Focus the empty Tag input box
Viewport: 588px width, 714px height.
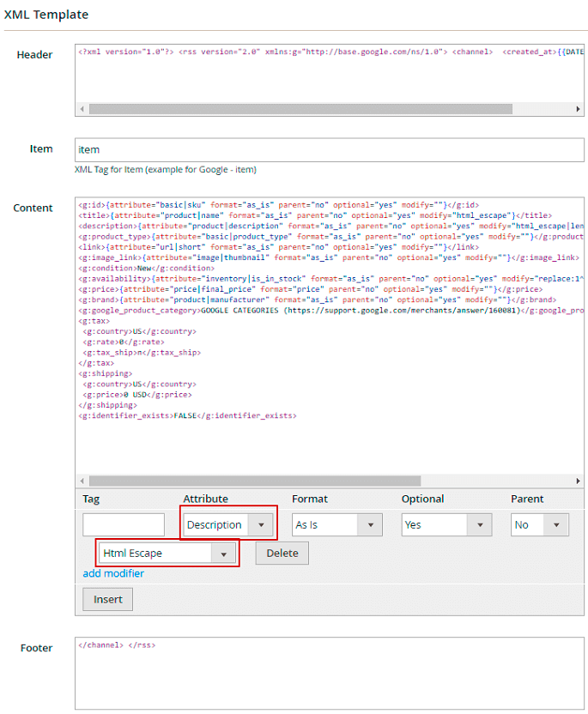(124, 524)
